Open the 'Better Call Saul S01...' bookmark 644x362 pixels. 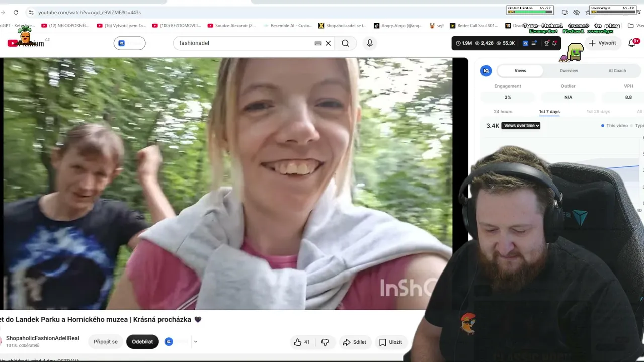(474, 26)
